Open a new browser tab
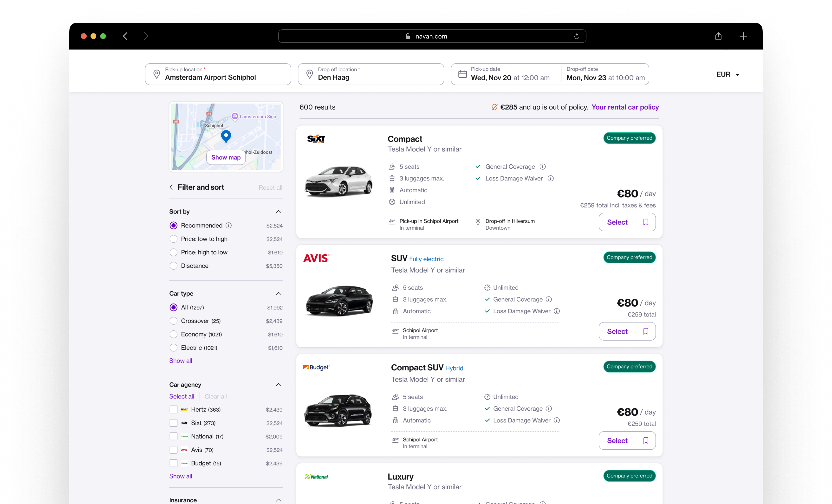Screen dimensions: 832x504 [744, 36]
